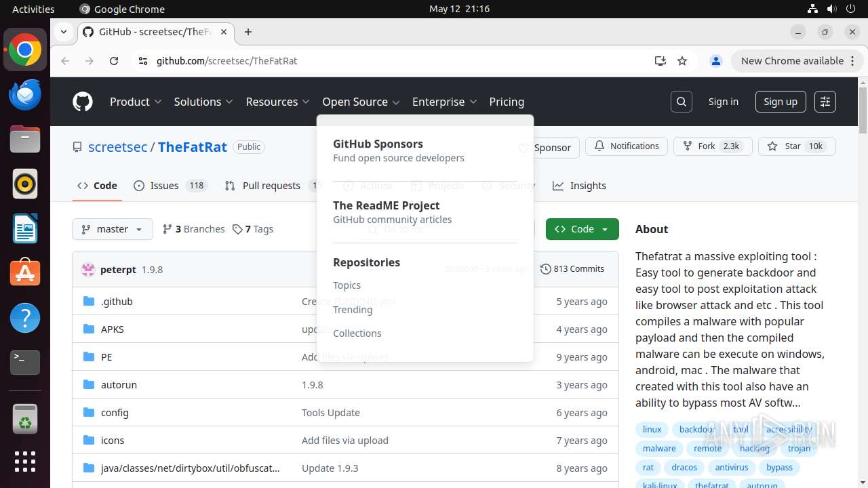Switch to the Insights tab
Image resolution: width=868 pixels, height=488 pixels.
[x=579, y=186]
